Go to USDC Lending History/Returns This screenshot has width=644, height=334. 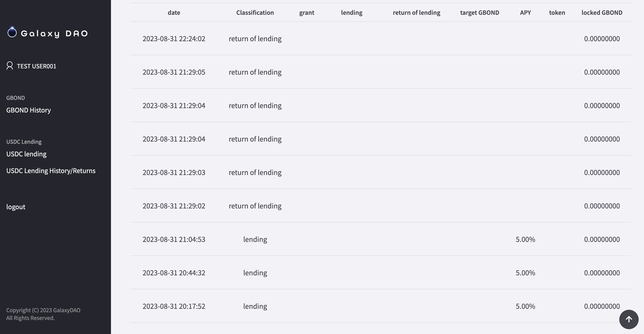click(x=51, y=171)
